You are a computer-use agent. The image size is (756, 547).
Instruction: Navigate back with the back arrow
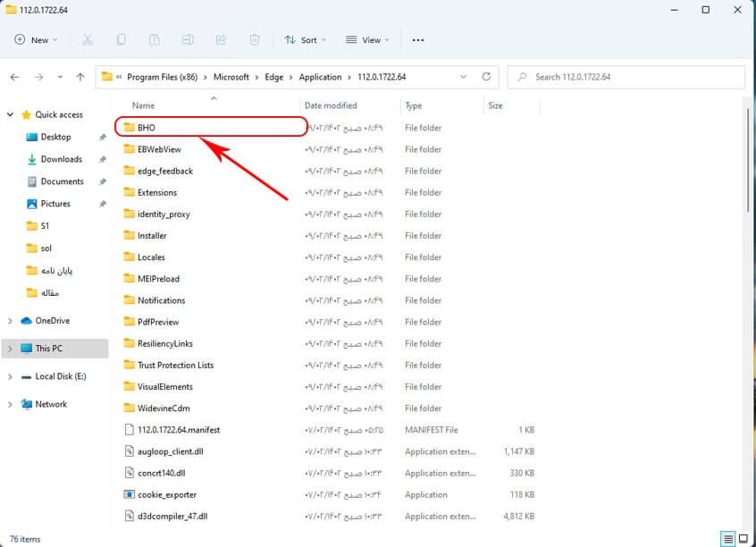[x=14, y=77]
